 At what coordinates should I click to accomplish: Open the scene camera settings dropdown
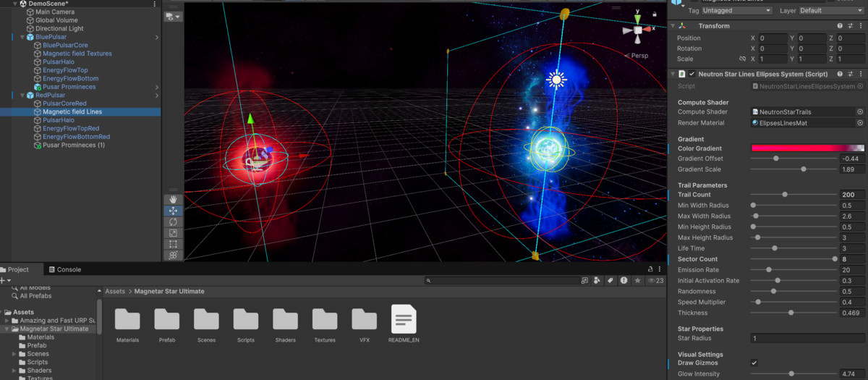click(173, 16)
